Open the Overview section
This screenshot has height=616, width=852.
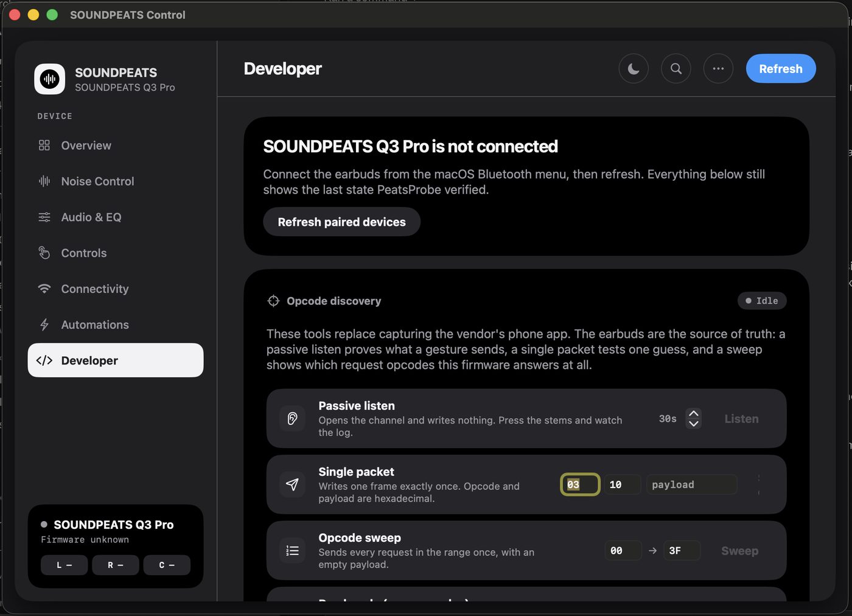pyautogui.click(x=116, y=145)
